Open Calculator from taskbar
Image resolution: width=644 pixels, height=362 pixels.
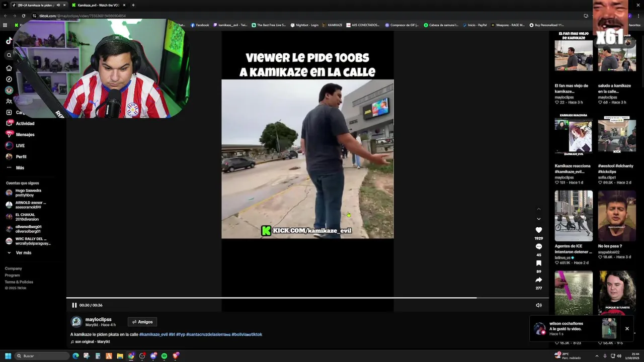pyautogui.click(x=98, y=356)
